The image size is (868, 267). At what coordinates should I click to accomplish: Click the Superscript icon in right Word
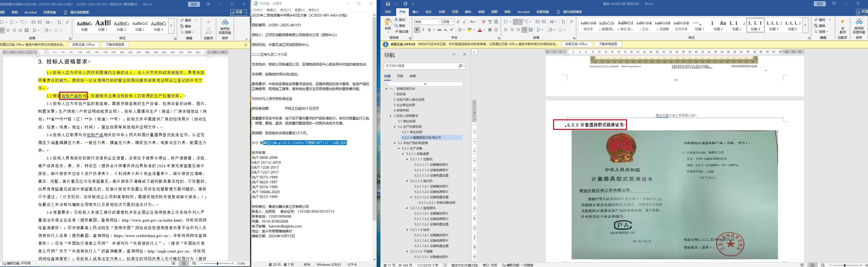tap(452, 30)
